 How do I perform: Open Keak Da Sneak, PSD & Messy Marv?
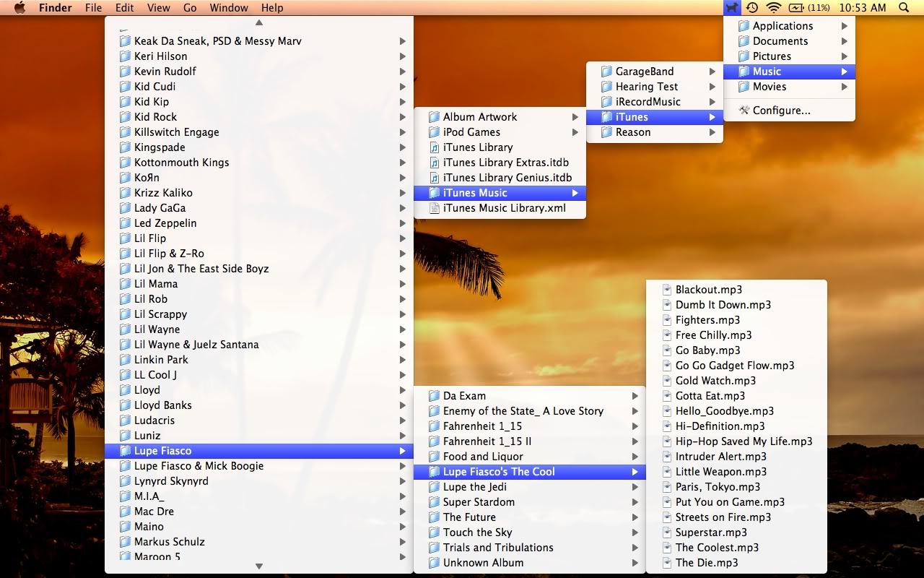pos(259,41)
